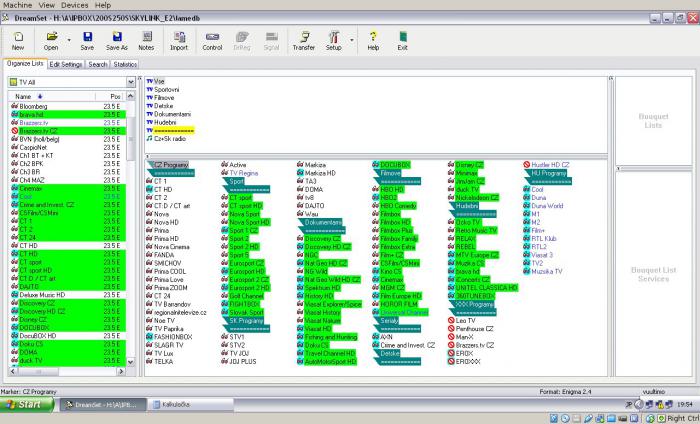The image size is (700, 424).
Task: Open the Help menu in menu bar
Action: point(103,5)
